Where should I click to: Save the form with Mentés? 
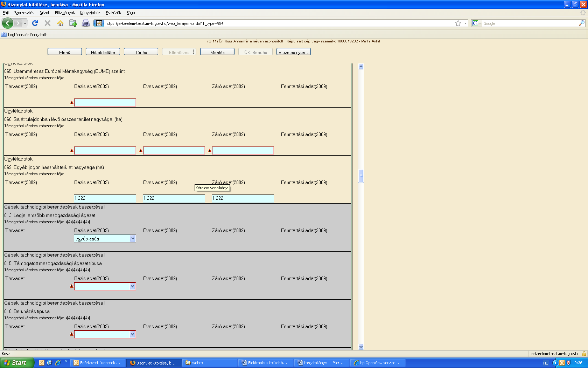(217, 52)
